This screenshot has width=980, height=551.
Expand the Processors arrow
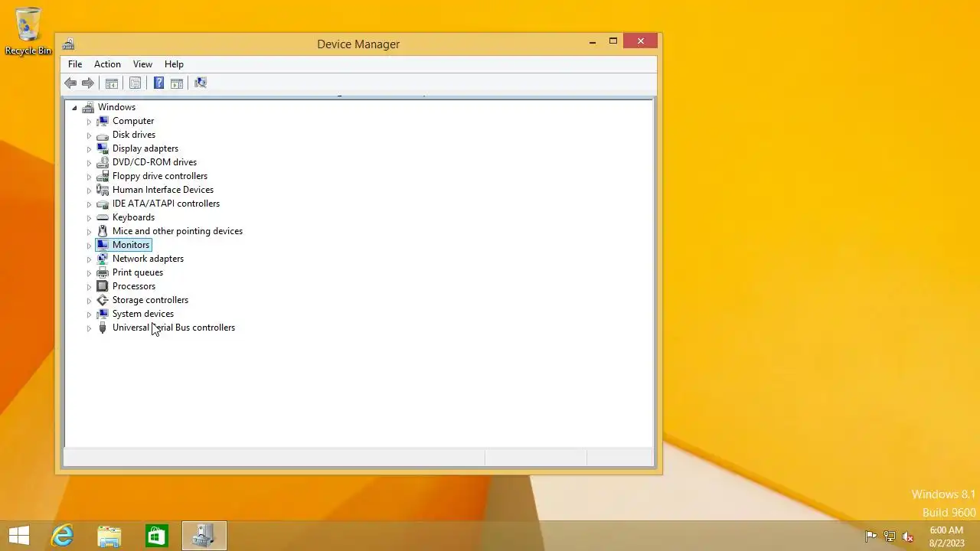pos(89,287)
